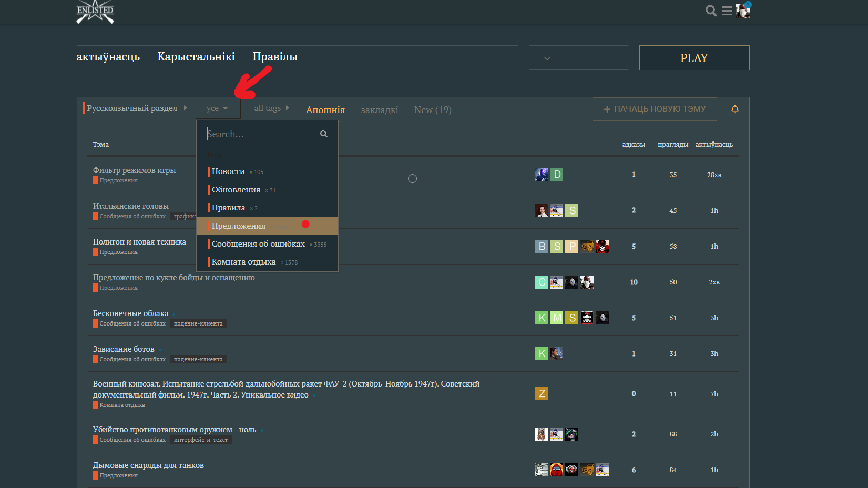868x488 pixels.
Task: Select Предложения from the category list
Action: pos(239,226)
